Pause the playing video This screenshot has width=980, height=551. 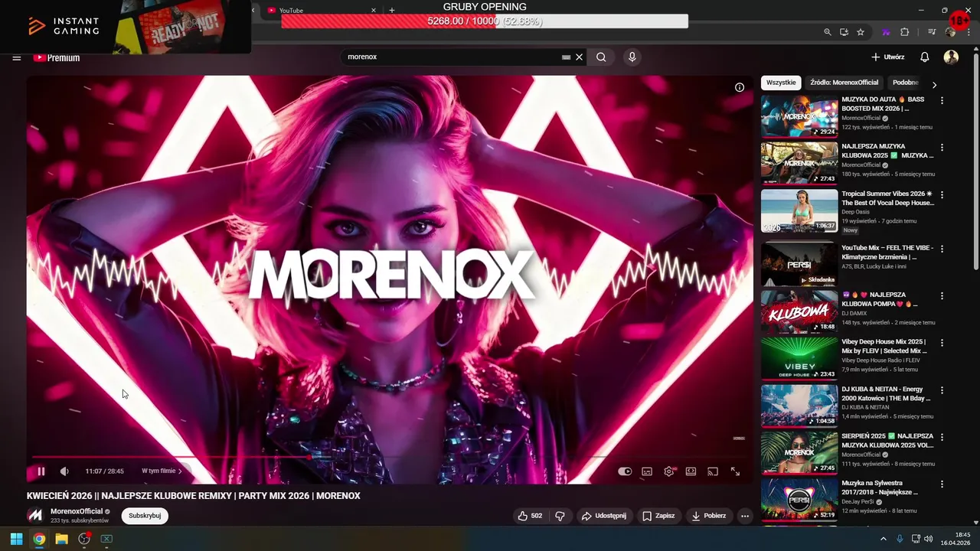tap(41, 471)
